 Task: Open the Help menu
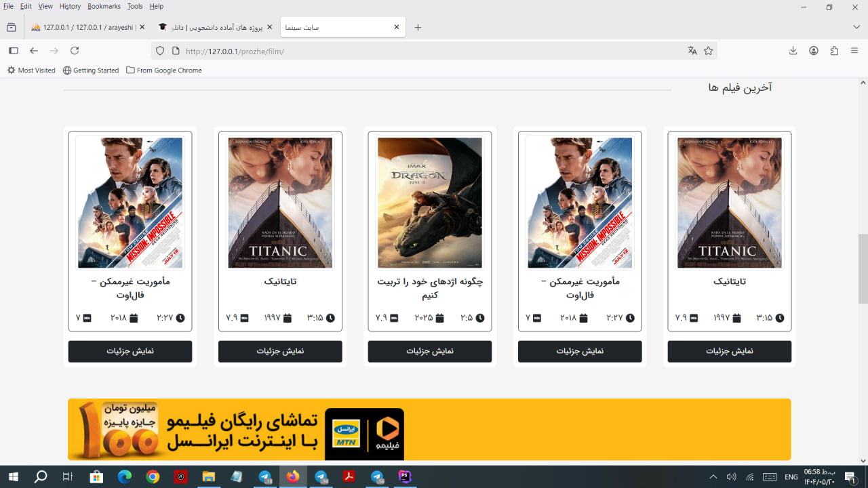pyautogui.click(x=156, y=6)
